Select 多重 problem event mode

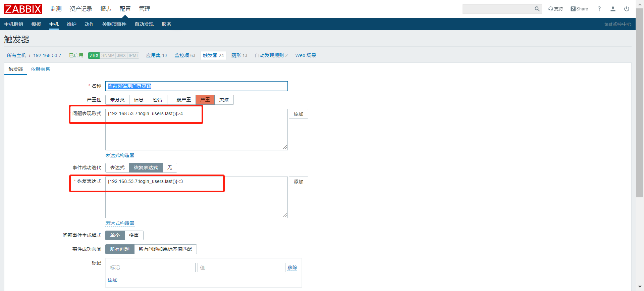(x=134, y=236)
